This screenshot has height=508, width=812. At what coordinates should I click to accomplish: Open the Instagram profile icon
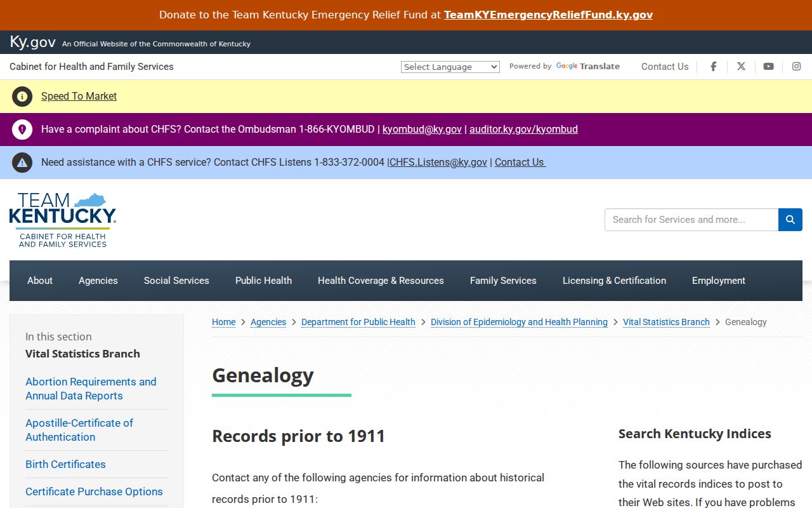pyautogui.click(x=796, y=67)
